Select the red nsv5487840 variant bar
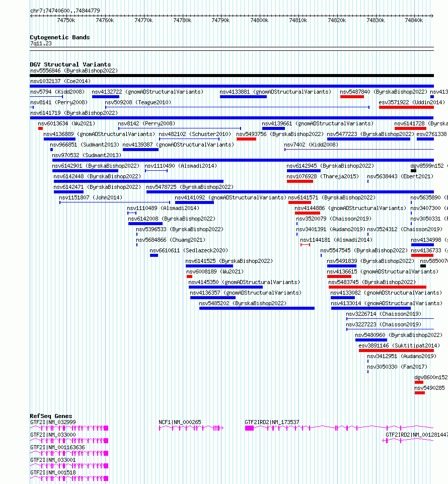448x484 pixels. 352,97
